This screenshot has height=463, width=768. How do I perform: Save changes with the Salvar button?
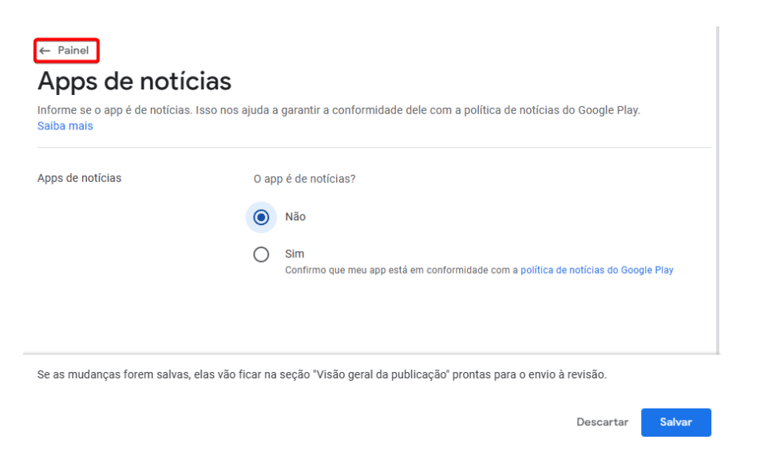tap(676, 422)
